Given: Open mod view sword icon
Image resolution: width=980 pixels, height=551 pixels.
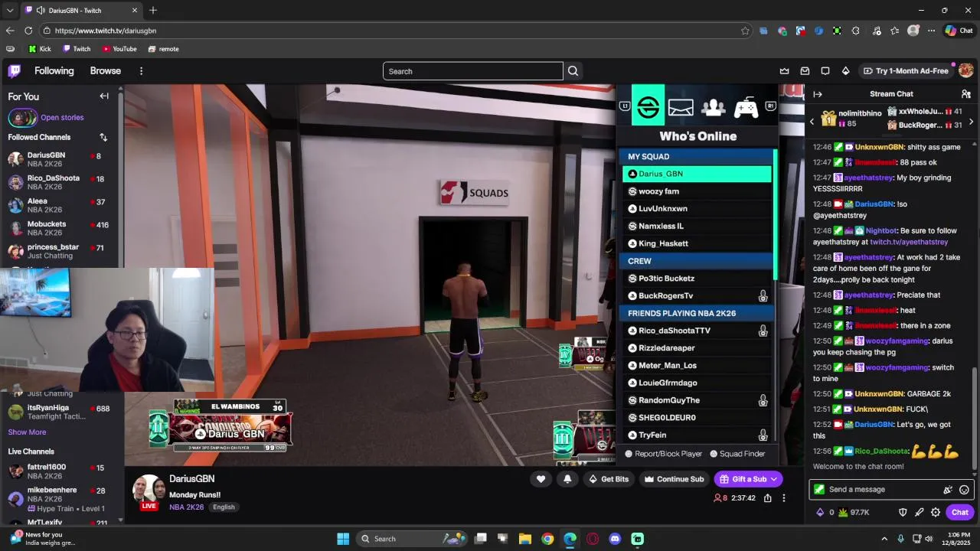Looking at the screenshot, I should click(x=919, y=513).
